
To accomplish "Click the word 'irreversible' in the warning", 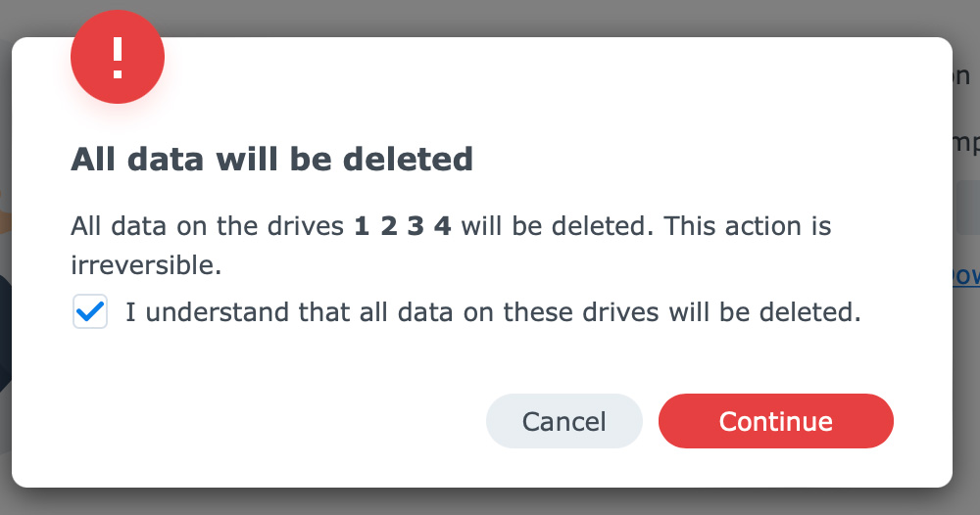I will pyautogui.click(x=145, y=264).
